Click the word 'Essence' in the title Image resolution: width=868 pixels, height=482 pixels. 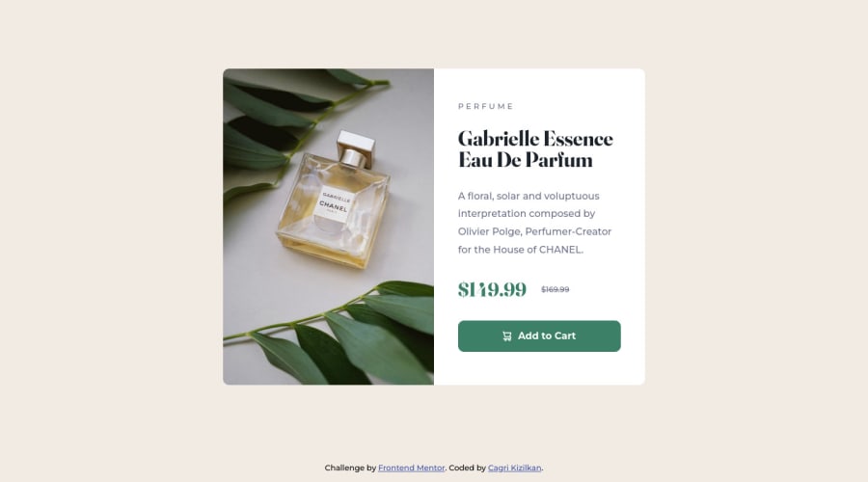pos(578,139)
